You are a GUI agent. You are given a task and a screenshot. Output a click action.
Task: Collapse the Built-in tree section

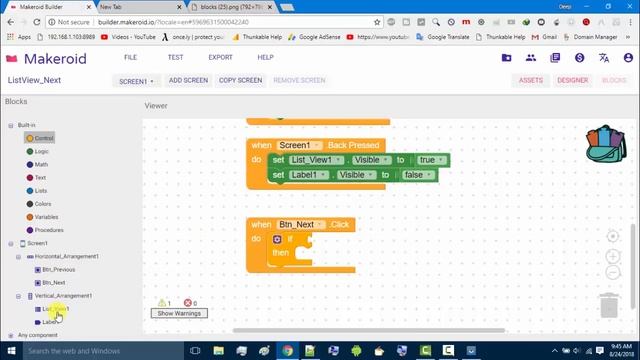pyautogui.click(x=11, y=125)
